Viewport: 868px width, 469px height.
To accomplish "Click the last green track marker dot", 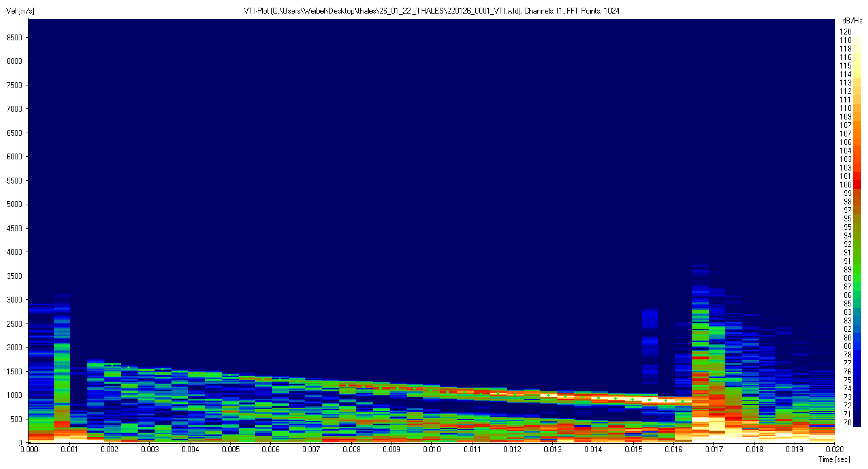I will [683, 401].
